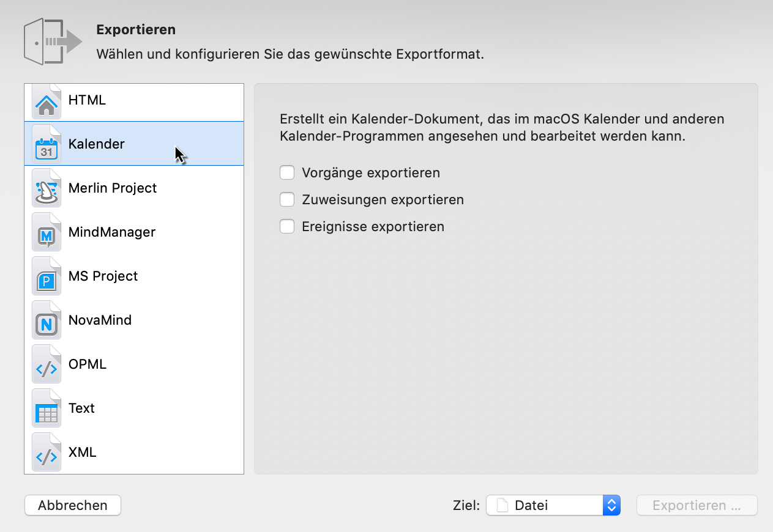Enable the Vorgänge exportieren checkbox
The width and height of the screenshot is (773, 532).
coord(287,172)
